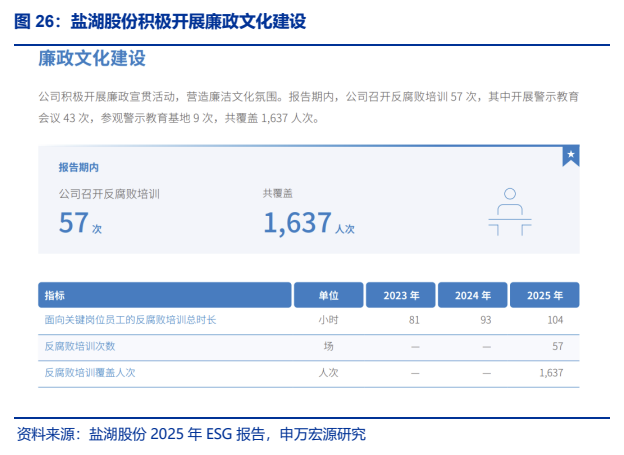This screenshot has height=455, width=624.
Task: Click the large 1,637 人次 figure
Action: (x=309, y=223)
